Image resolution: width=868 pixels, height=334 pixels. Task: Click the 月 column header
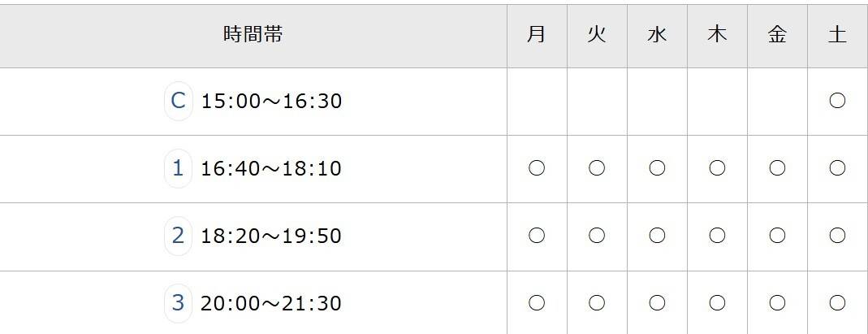click(x=537, y=35)
